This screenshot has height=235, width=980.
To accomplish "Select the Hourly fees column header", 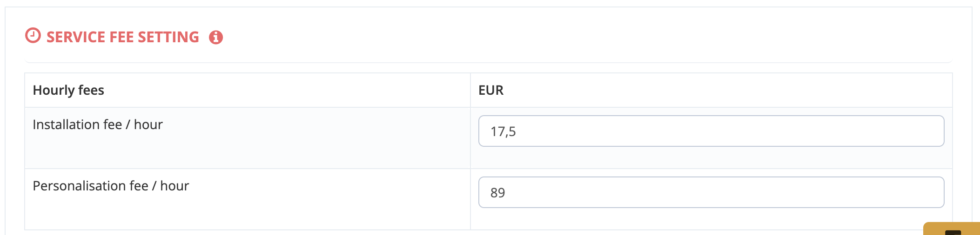I will coord(68,90).
